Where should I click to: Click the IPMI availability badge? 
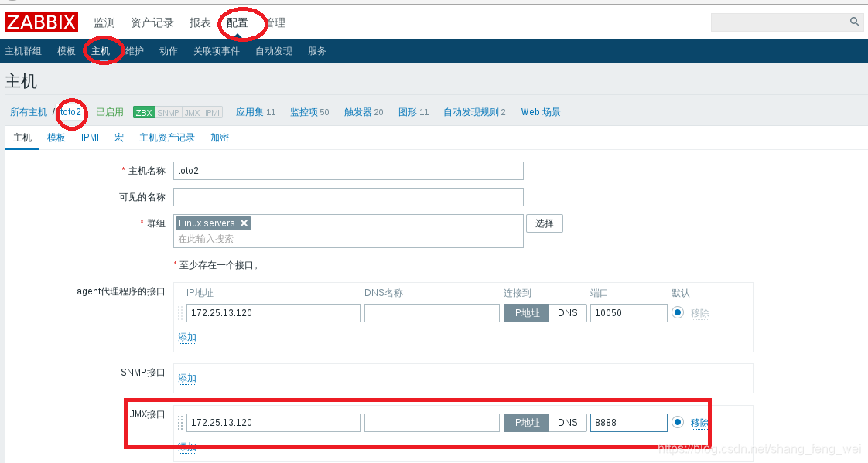(x=213, y=112)
